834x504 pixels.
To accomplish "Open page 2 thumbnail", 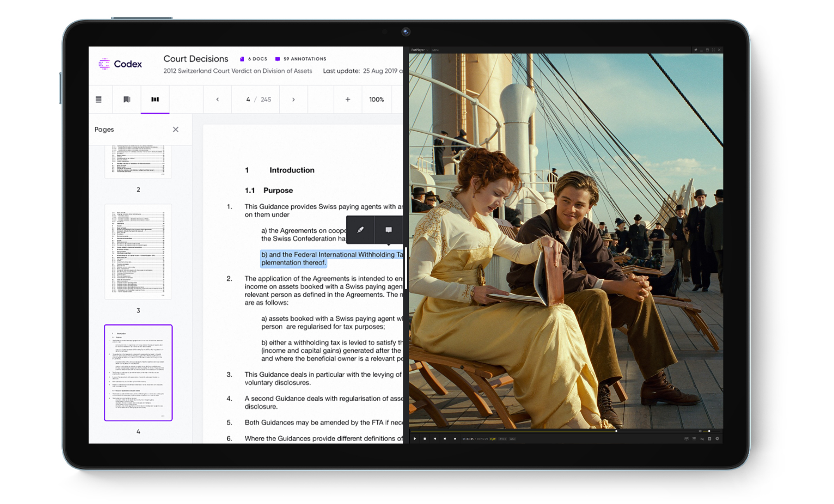I will coord(138,162).
